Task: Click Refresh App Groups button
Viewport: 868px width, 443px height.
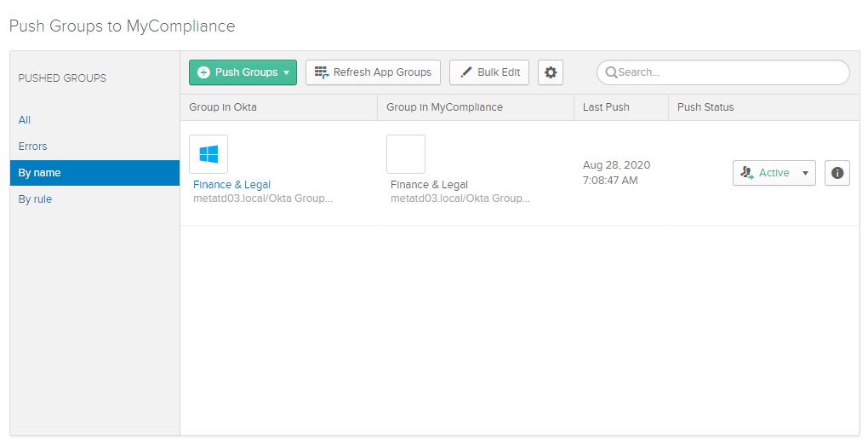Action: pyautogui.click(x=373, y=72)
